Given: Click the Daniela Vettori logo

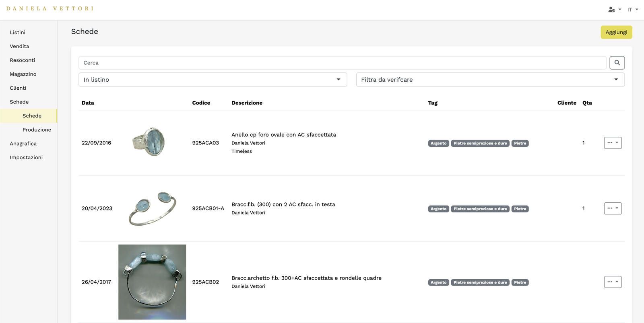Looking at the screenshot, I should point(50,8).
